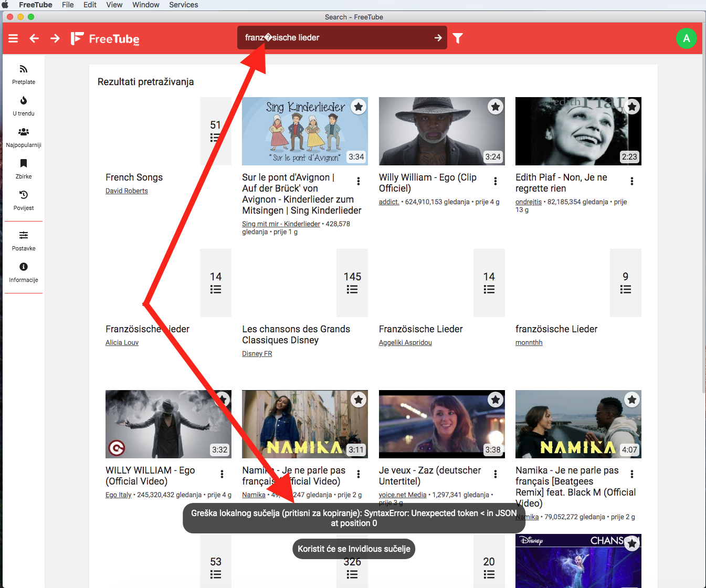This screenshot has width=706, height=588.
Task: Open the David Roberts channel link
Action: 126,191
